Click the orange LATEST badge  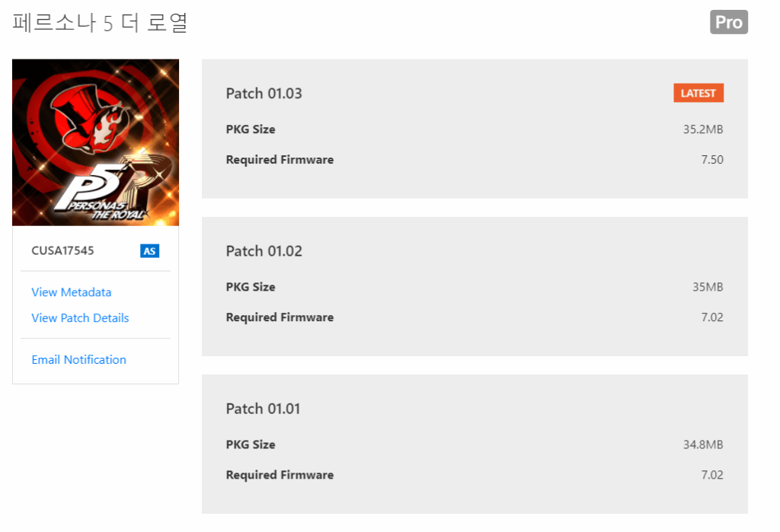698,93
